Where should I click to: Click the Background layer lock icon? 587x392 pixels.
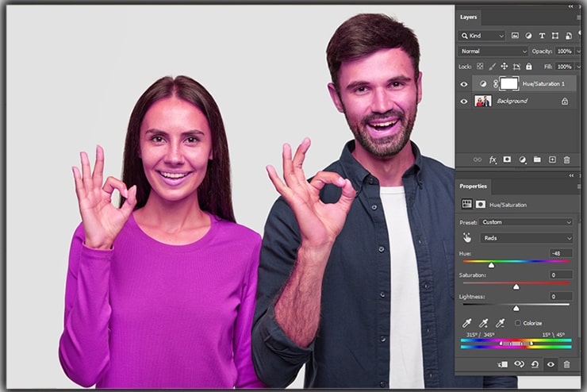[x=565, y=101]
